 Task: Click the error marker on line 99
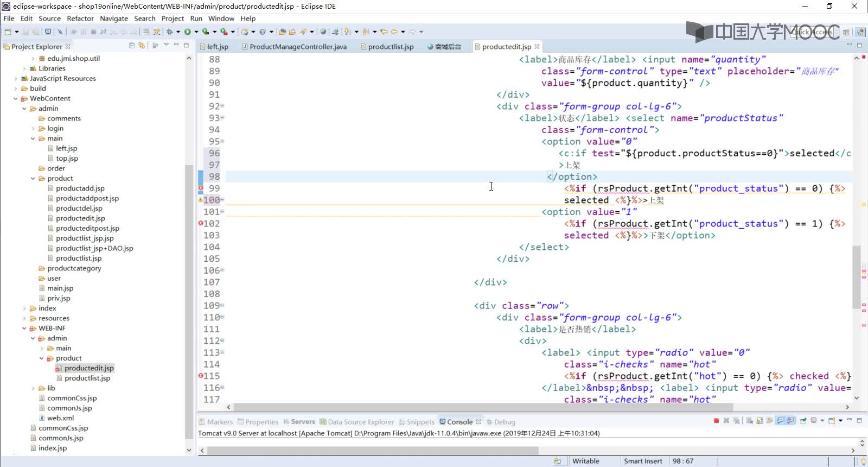201,188
